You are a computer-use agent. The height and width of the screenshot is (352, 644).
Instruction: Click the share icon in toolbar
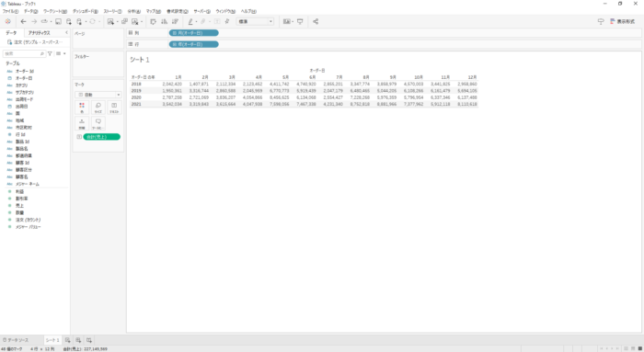(x=316, y=22)
